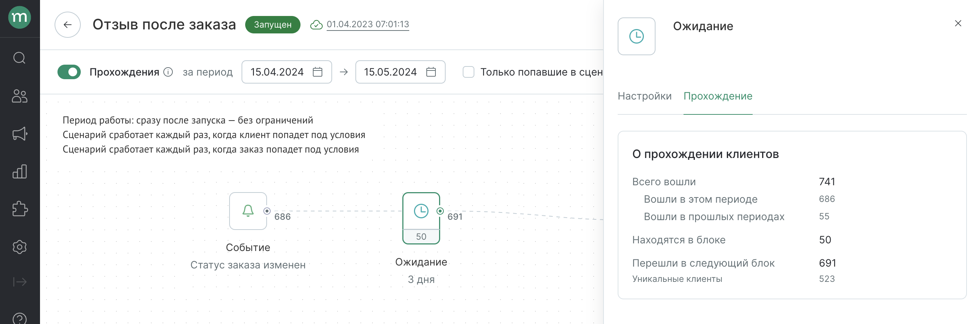Open the campaigns megaphone icon in sidebar

[x=19, y=134]
